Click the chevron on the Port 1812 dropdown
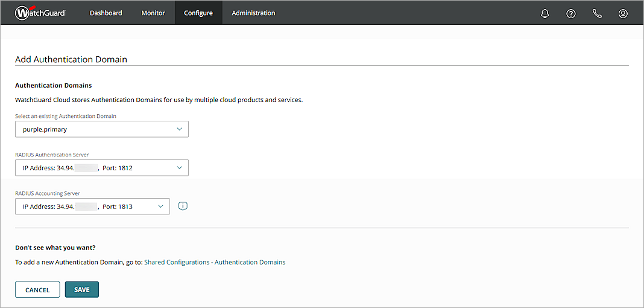 pos(179,168)
